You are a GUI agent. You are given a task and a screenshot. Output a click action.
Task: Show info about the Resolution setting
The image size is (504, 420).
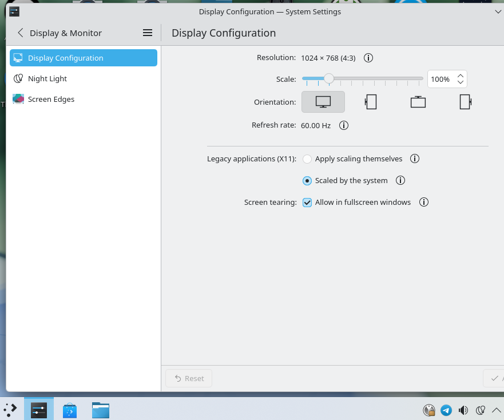pyautogui.click(x=368, y=58)
